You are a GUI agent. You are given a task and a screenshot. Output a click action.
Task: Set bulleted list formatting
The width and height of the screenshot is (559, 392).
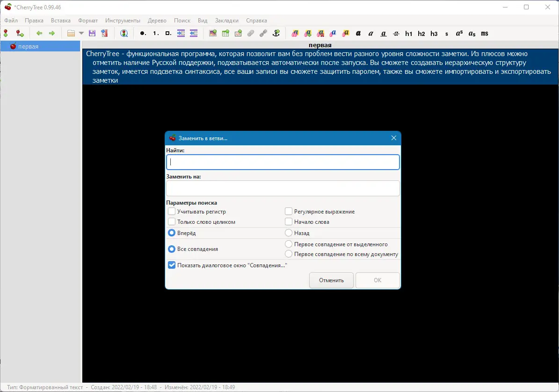click(143, 34)
